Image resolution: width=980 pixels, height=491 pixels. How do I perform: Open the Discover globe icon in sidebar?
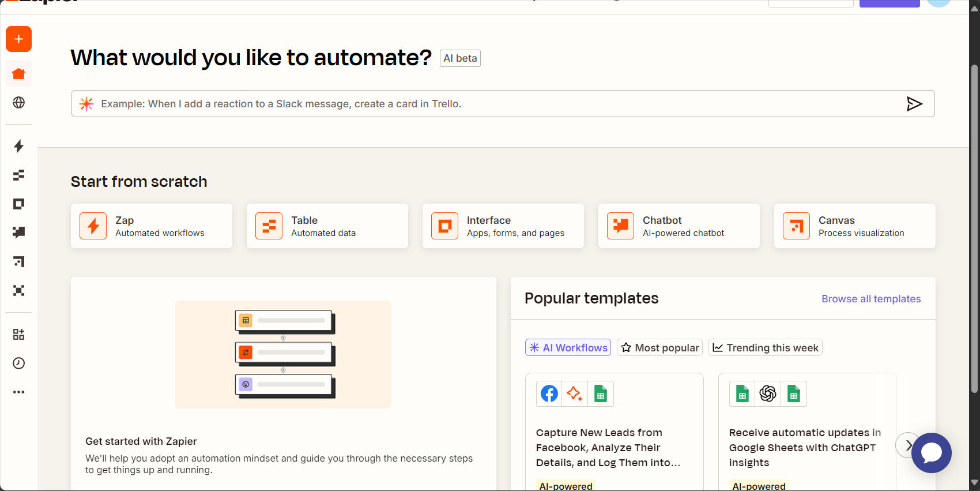click(18, 103)
